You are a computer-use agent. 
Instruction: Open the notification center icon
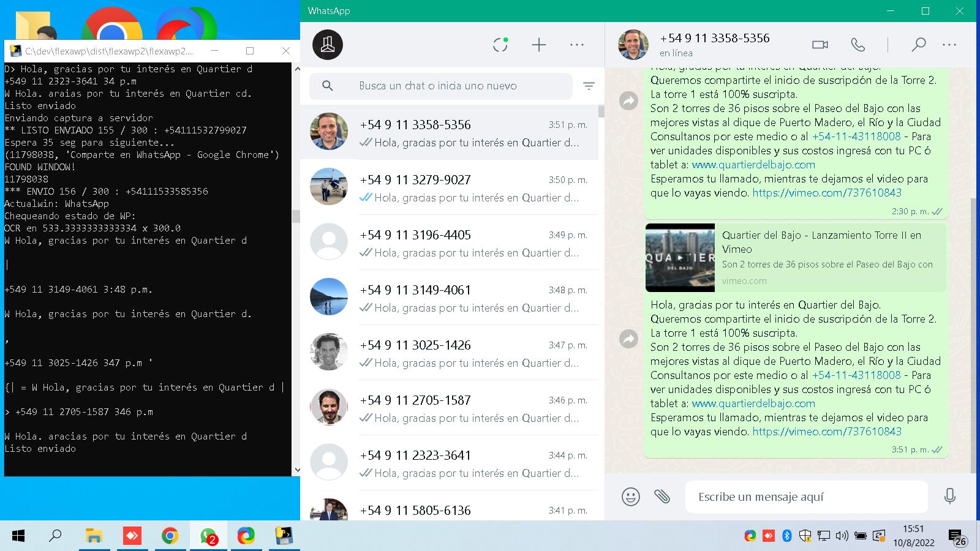[x=957, y=538]
